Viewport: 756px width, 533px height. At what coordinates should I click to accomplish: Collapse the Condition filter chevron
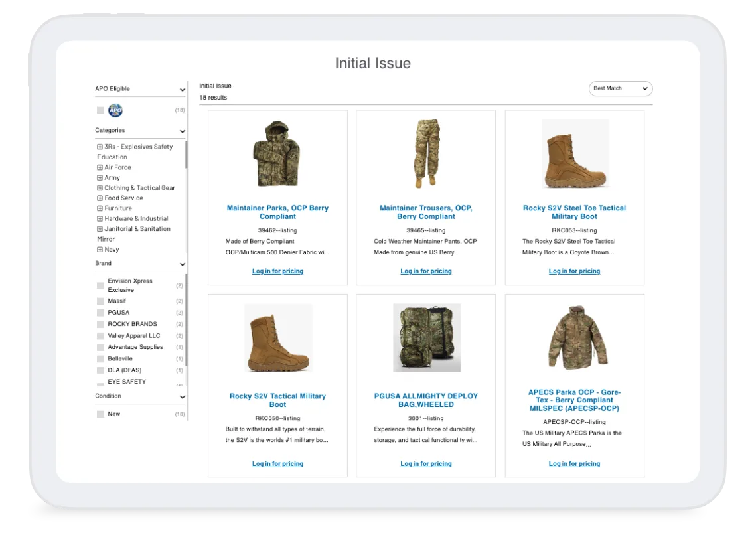point(183,396)
